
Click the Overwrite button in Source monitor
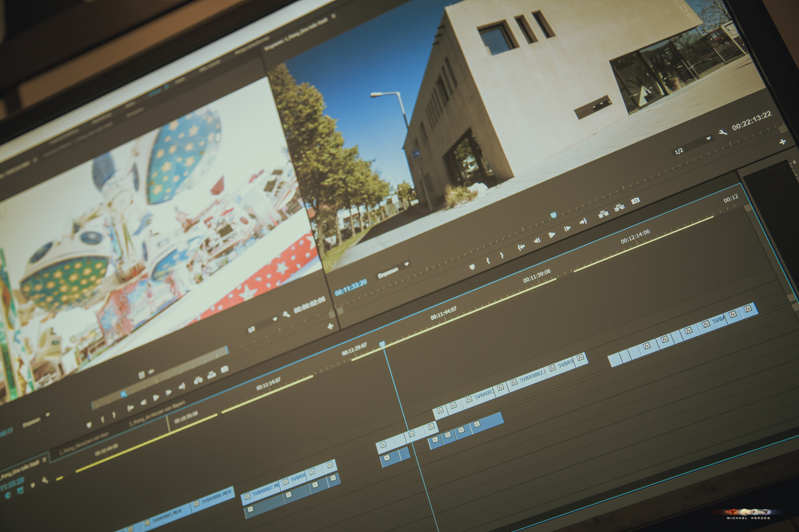(x=212, y=375)
